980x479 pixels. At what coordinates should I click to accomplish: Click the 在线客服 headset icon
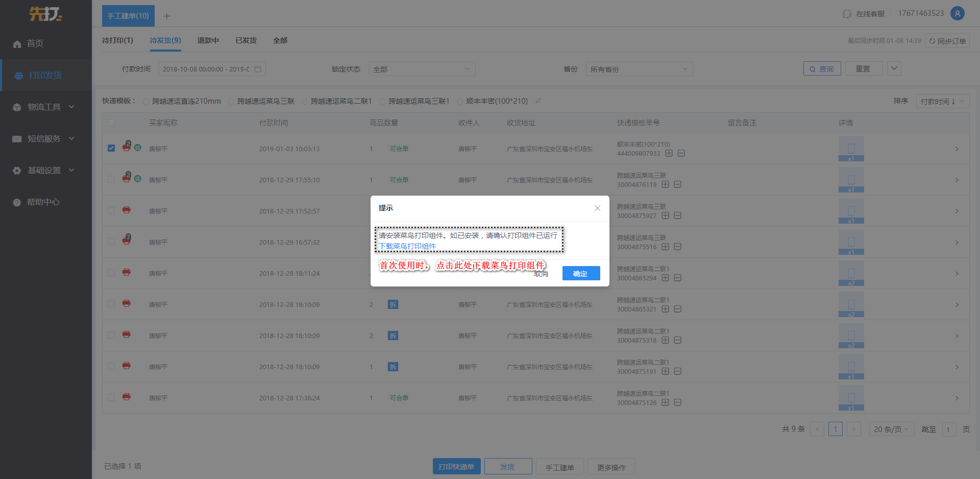847,14
